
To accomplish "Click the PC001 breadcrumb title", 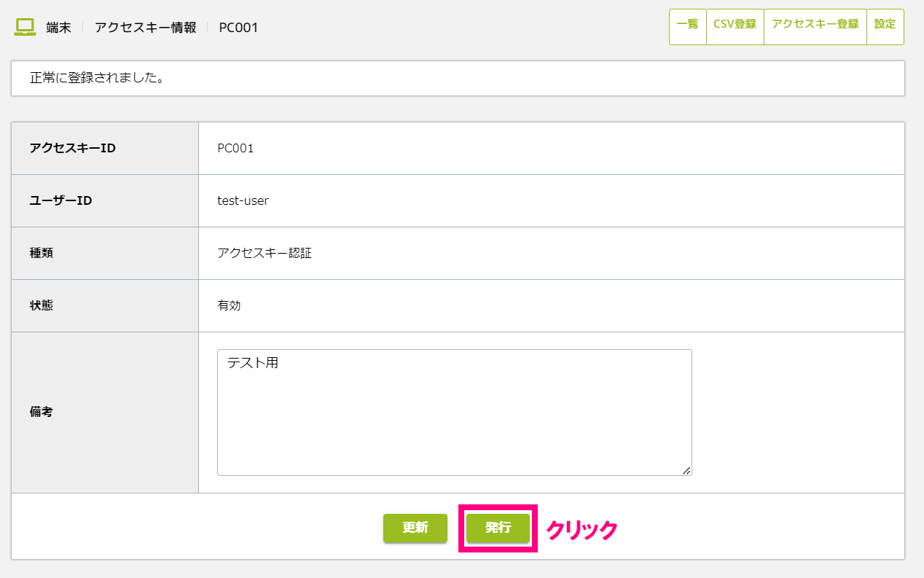I will tap(238, 28).
